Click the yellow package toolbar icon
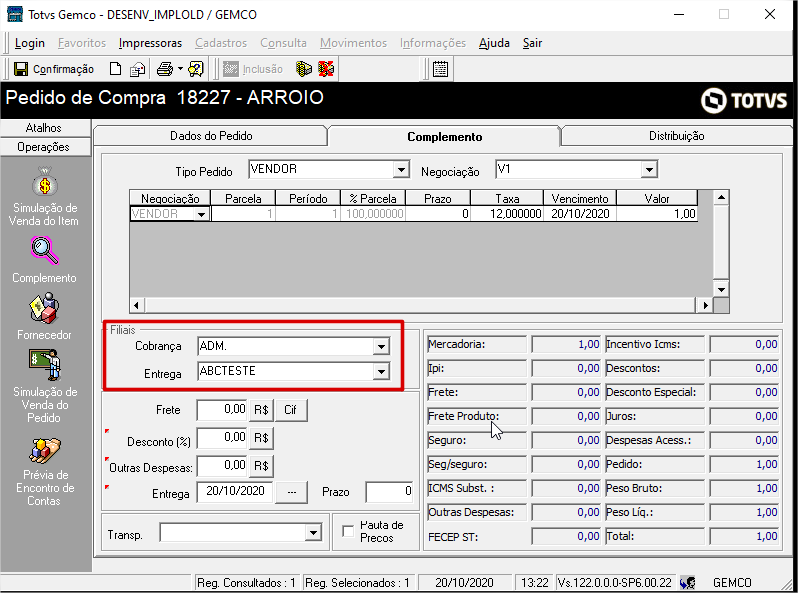798x593 pixels. pos(304,69)
